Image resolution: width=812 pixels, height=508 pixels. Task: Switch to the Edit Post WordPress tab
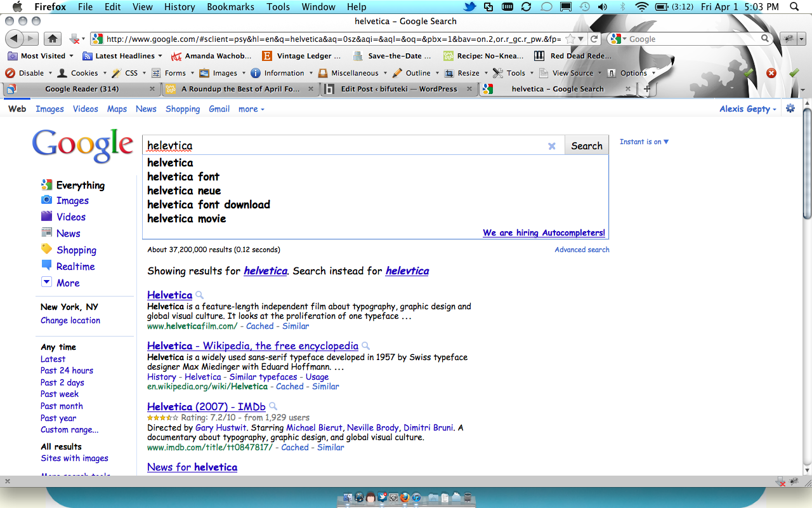pyautogui.click(x=398, y=89)
